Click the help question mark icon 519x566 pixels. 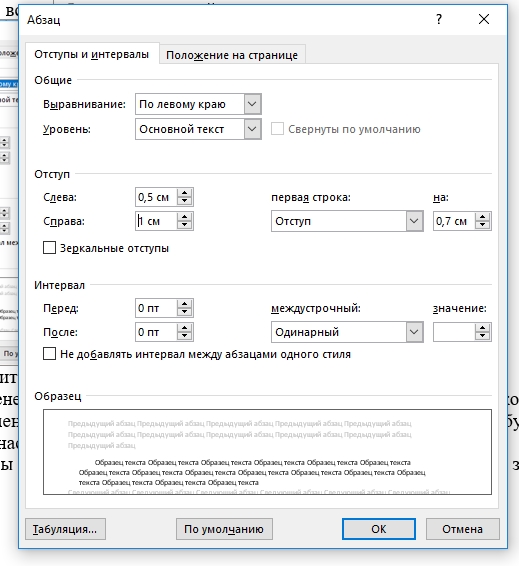pos(439,19)
